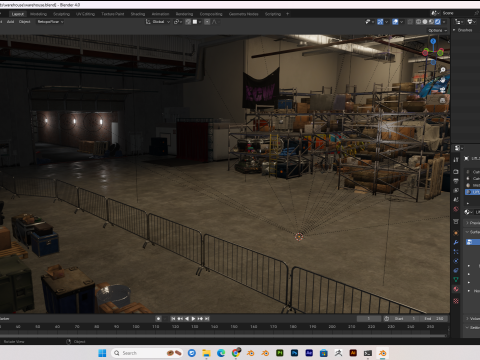Click the pan hand viewport icon

tap(442, 80)
